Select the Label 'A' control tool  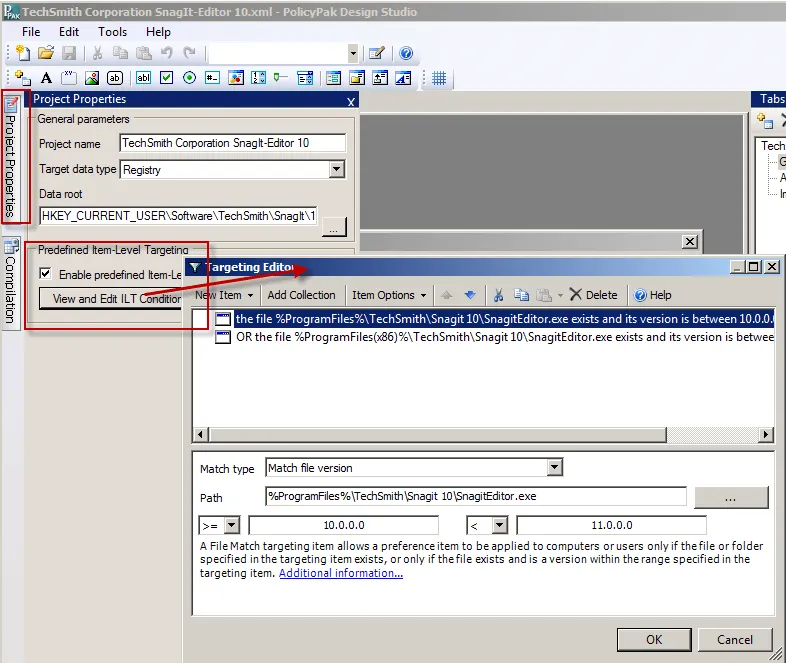pos(46,78)
